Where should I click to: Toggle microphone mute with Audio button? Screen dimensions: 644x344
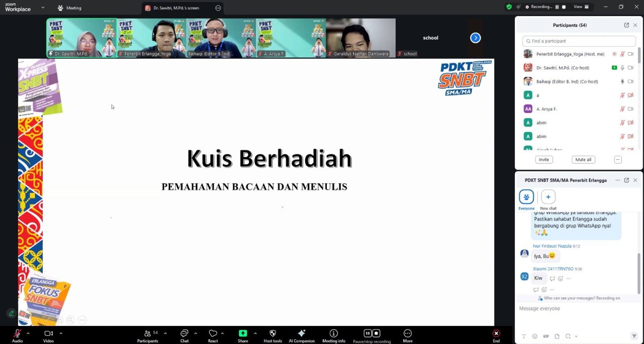coord(17,334)
